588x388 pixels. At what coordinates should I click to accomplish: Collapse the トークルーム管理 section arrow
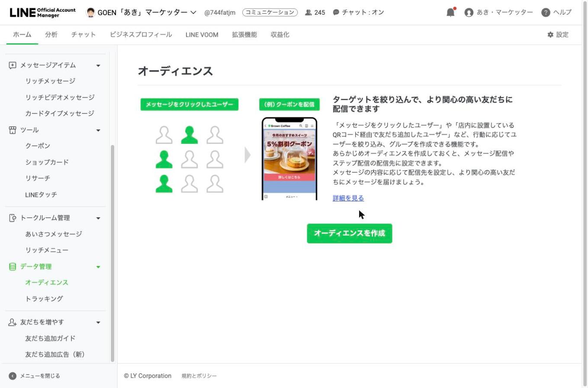tap(98, 218)
